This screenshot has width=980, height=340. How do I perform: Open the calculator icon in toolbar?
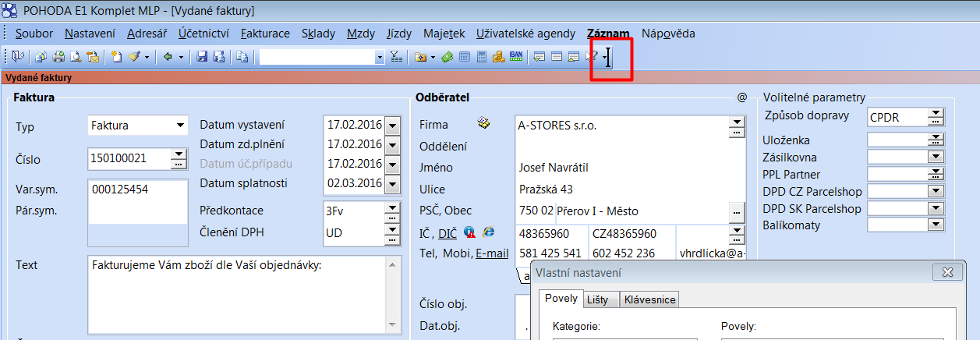pyautogui.click(x=482, y=56)
